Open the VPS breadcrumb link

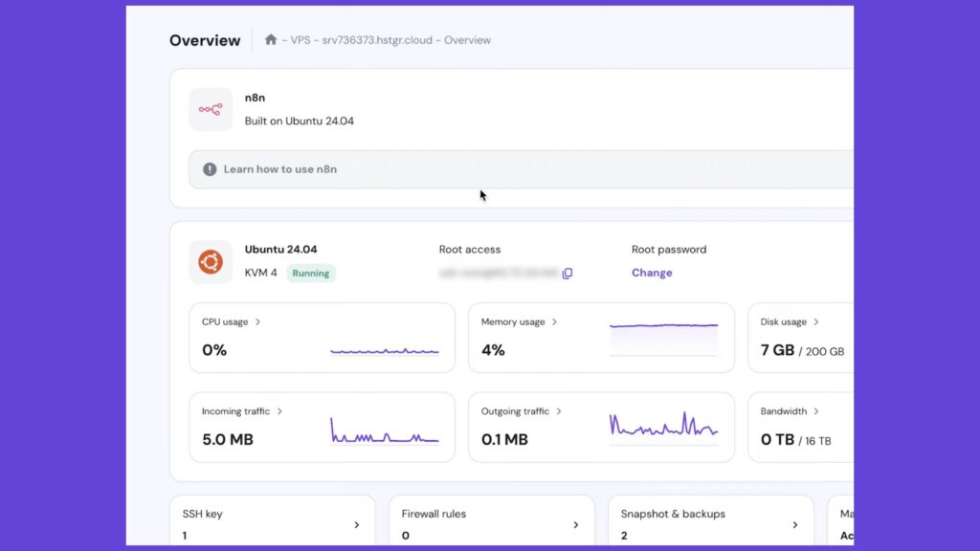click(x=300, y=40)
